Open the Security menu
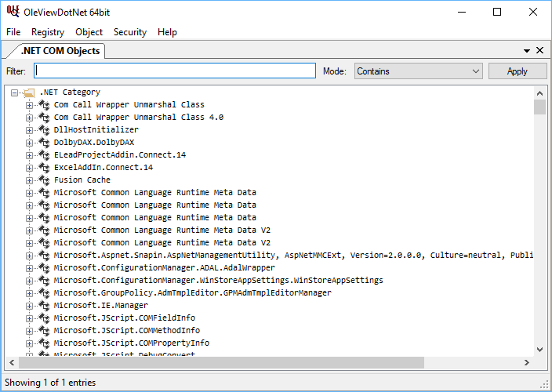The image size is (552, 392). point(129,32)
